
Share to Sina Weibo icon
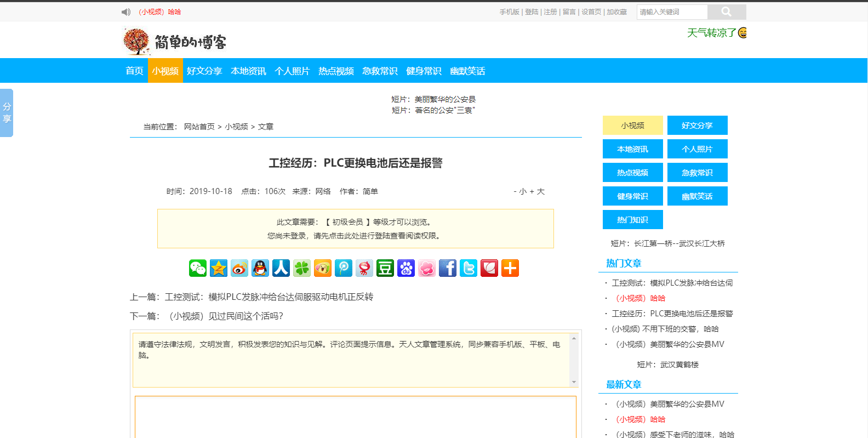click(x=239, y=268)
